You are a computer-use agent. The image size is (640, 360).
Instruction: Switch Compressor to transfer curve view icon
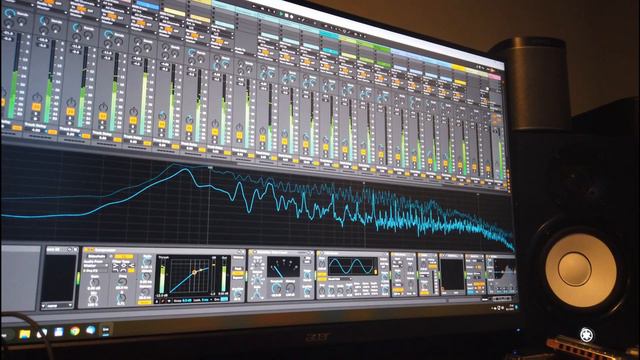[163, 301]
